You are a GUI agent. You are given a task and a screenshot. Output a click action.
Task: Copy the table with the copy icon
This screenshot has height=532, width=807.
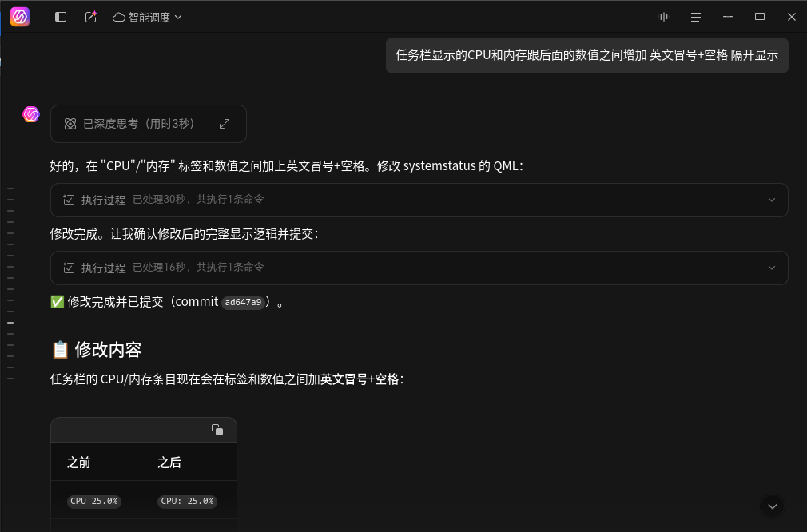point(217,430)
